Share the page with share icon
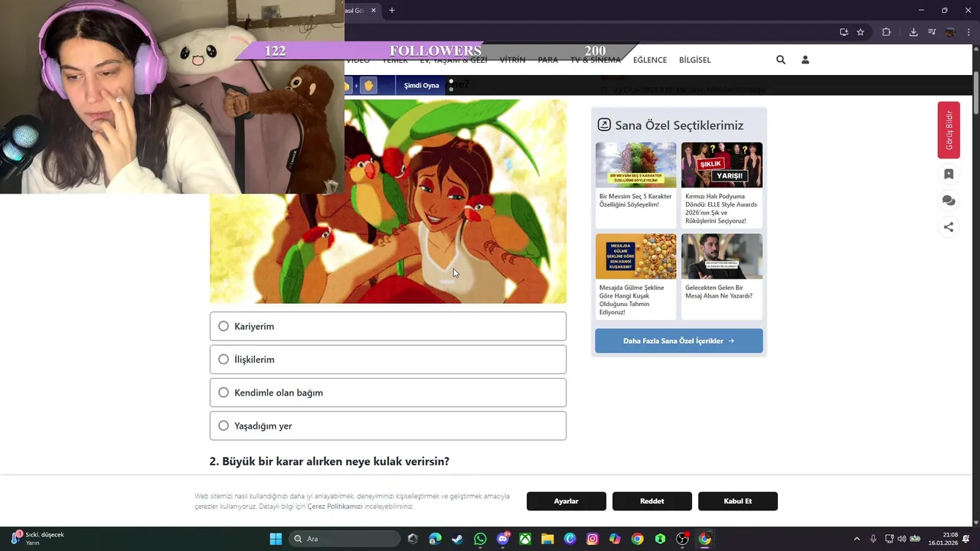 click(949, 227)
